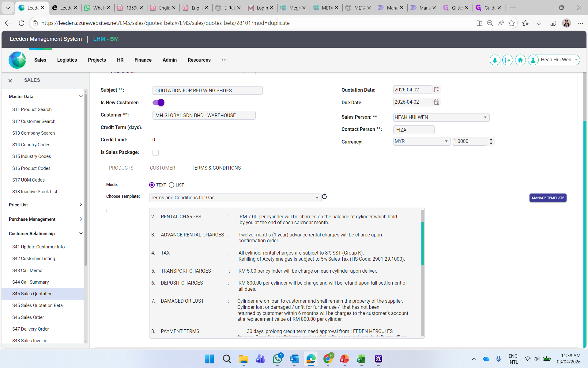Open Excel from the taskbar
The width and height of the screenshot is (588, 368).
point(361,359)
